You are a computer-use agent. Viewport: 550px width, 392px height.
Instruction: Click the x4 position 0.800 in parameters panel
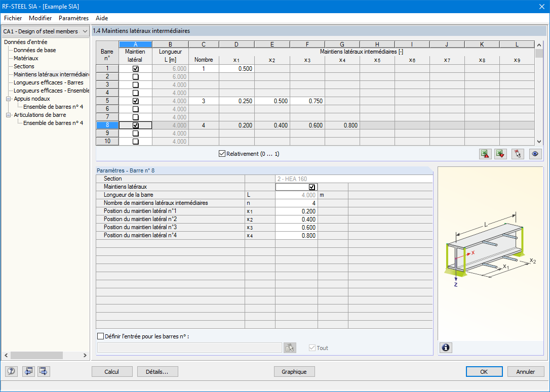point(296,235)
